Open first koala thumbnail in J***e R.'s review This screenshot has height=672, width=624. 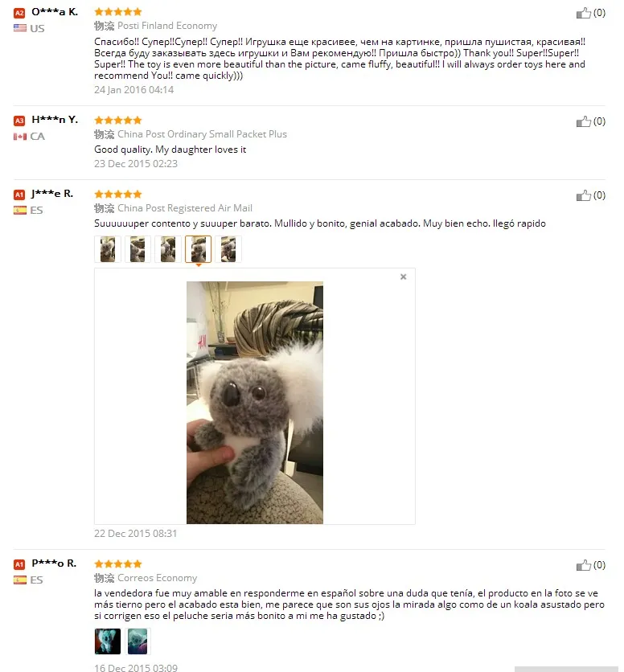108,249
